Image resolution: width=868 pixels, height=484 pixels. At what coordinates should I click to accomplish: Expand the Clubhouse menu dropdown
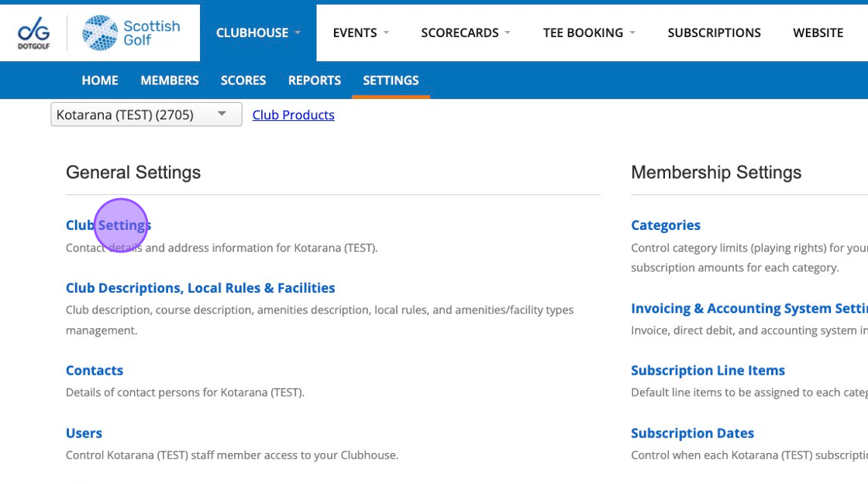pos(258,33)
